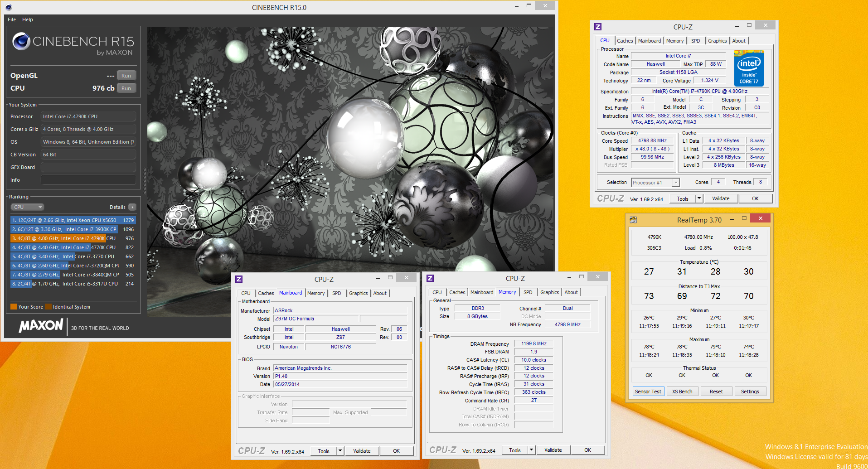
Task: Select Caches tab in Memory CPU-Z window
Action: click(457, 292)
